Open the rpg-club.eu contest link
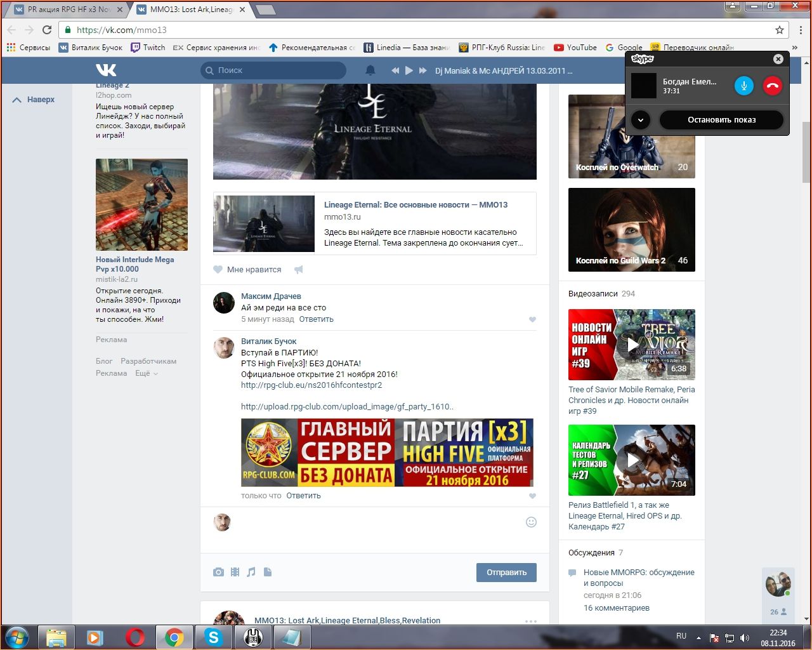 311,385
